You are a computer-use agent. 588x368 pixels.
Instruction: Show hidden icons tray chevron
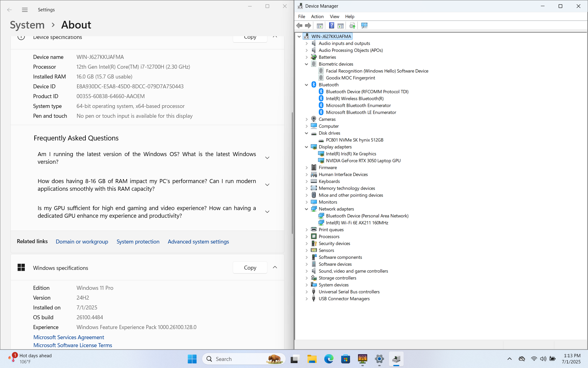point(510,359)
